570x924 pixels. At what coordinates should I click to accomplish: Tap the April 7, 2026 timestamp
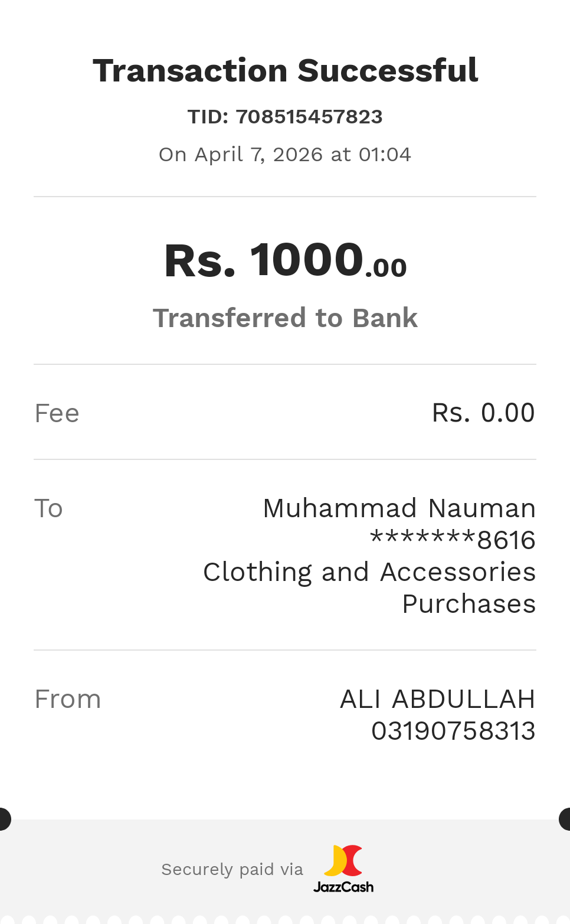click(285, 155)
